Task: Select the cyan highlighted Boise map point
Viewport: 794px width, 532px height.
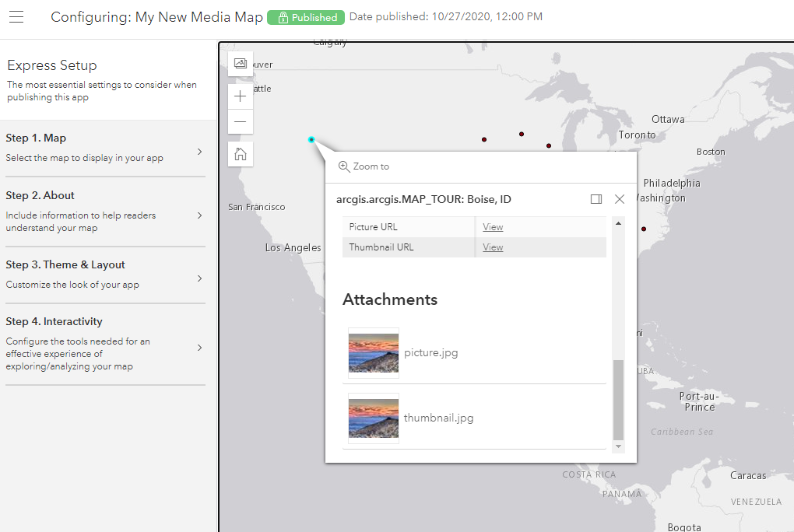Action: point(311,140)
